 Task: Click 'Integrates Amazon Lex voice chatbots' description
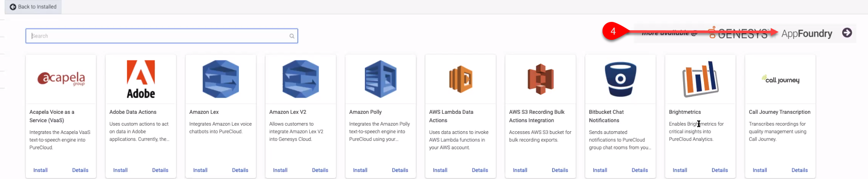220,128
